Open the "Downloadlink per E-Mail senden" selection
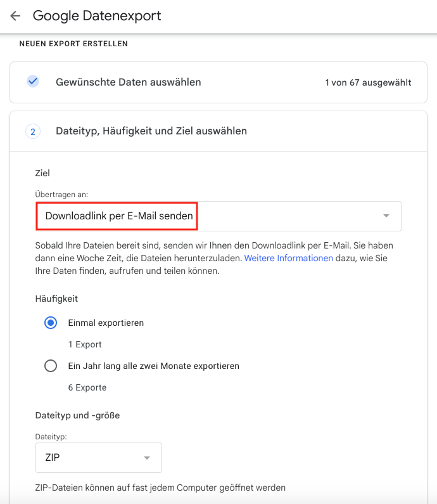This screenshot has width=437, height=504. point(119,216)
